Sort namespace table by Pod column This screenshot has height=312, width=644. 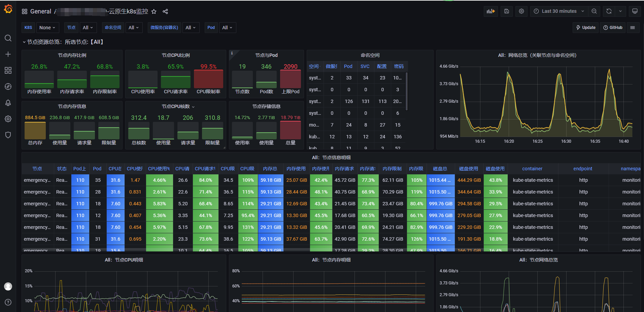coord(348,66)
